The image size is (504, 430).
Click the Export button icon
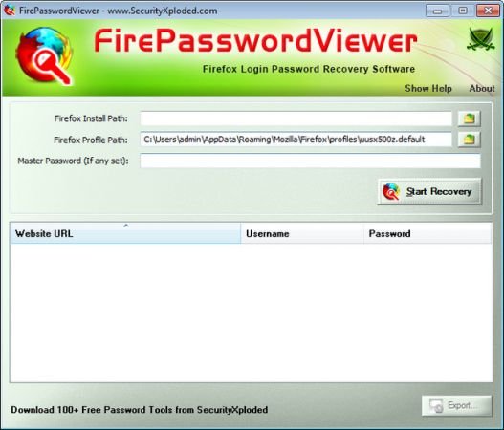pyautogui.click(x=436, y=406)
